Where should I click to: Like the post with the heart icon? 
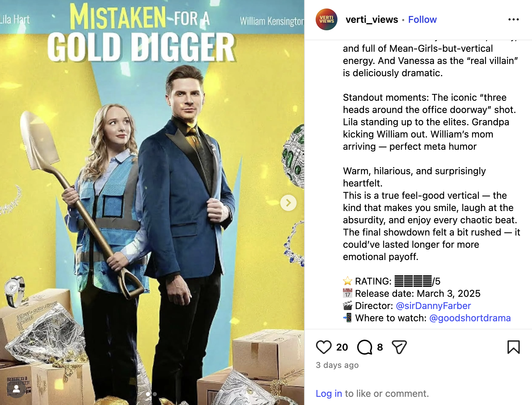click(x=323, y=347)
